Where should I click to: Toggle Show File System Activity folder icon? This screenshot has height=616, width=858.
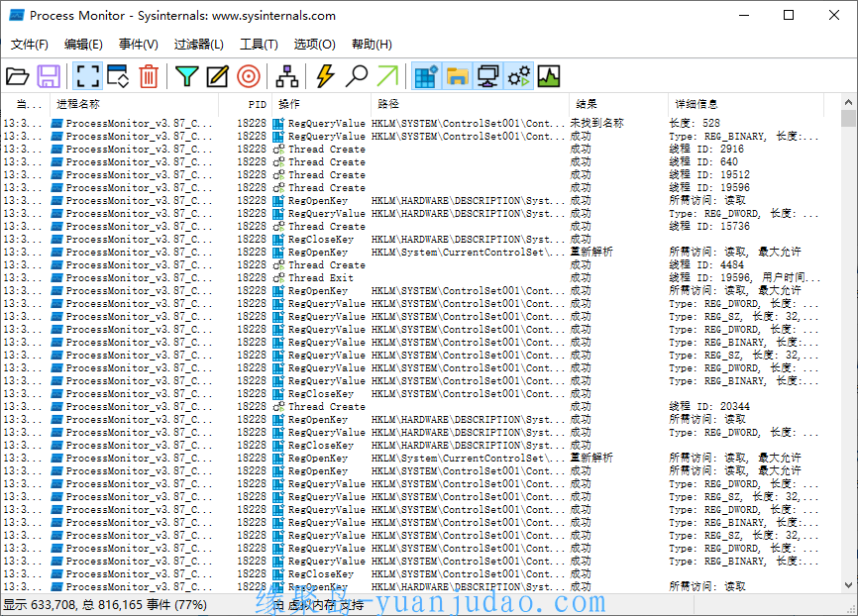click(457, 76)
